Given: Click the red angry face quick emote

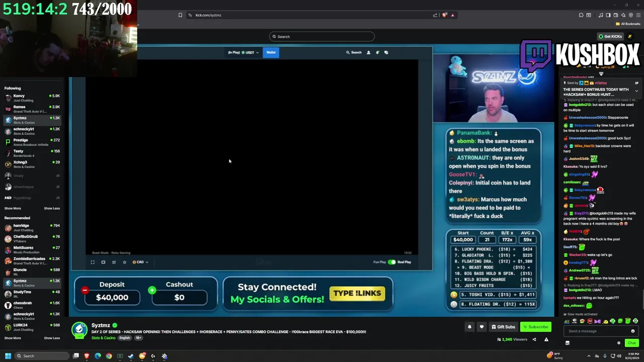Looking at the screenshot, I should (x=590, y=321).
